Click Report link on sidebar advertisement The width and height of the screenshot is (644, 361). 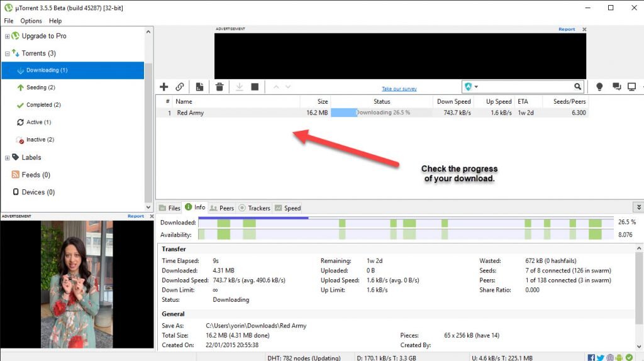tap(136, 216)
